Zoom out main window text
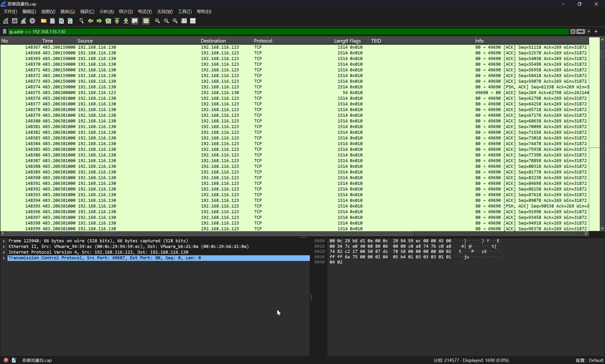 click(166, 21)
